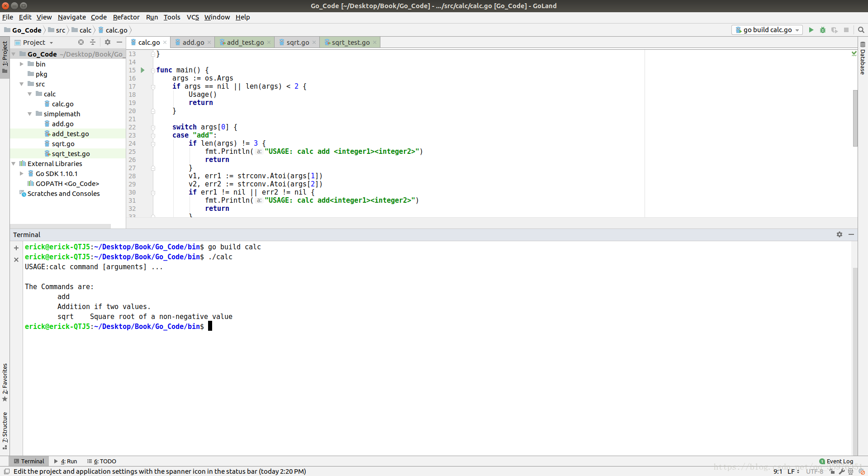
Task: Close the sqrt_test.go editor tab
Action: point(375,43)
